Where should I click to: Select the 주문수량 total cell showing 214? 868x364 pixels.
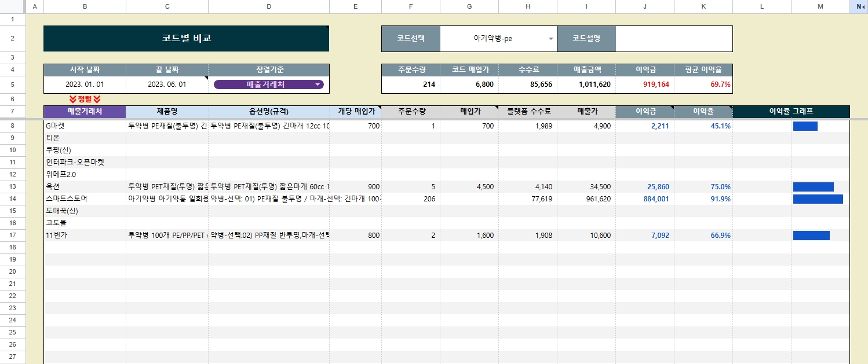[411, 78]
